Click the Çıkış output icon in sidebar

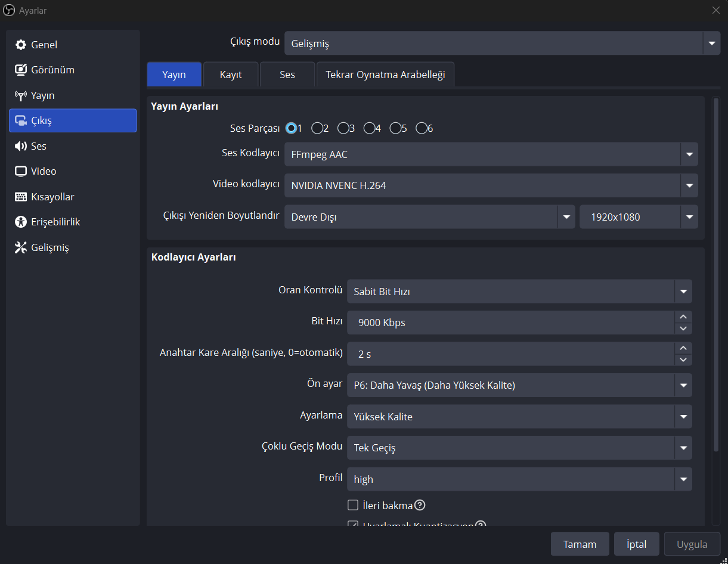pyautogui.click(x=21, y=120)
